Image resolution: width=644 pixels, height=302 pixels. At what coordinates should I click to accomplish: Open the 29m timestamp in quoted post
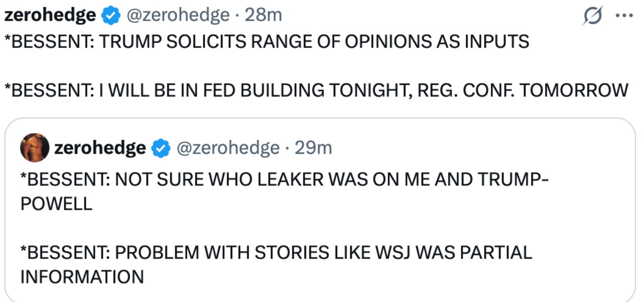pos(313,148)
